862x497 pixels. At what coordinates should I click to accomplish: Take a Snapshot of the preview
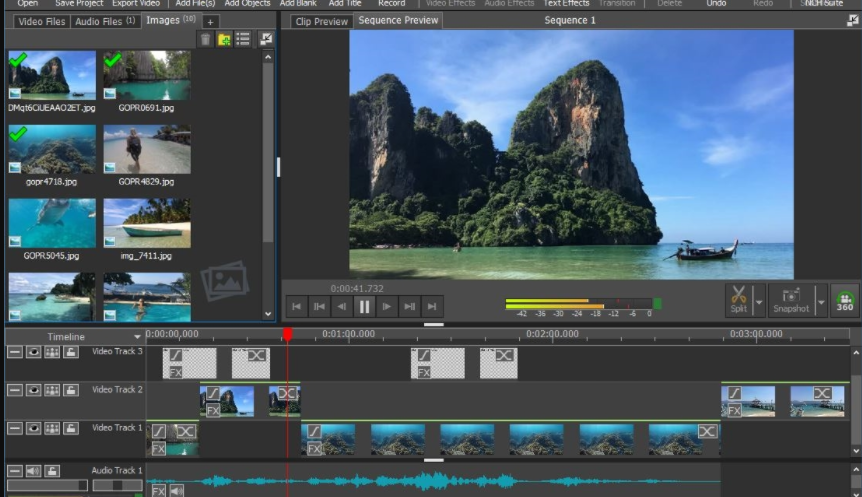click(x=791, y=300)
